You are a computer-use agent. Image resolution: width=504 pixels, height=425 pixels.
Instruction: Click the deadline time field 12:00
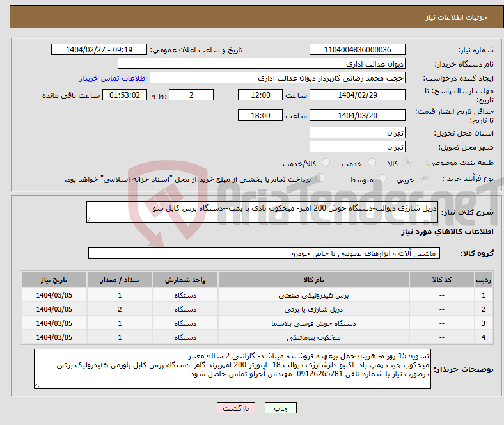260,95
